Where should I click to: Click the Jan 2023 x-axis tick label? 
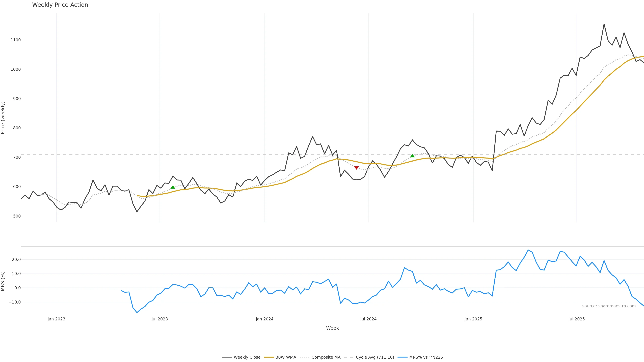point(56,319)
